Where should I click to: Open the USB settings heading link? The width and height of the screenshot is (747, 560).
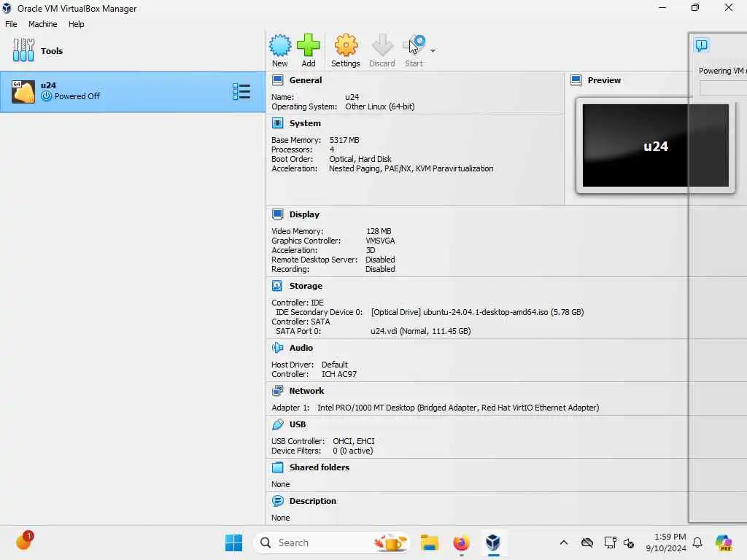[x=298, y=424]
